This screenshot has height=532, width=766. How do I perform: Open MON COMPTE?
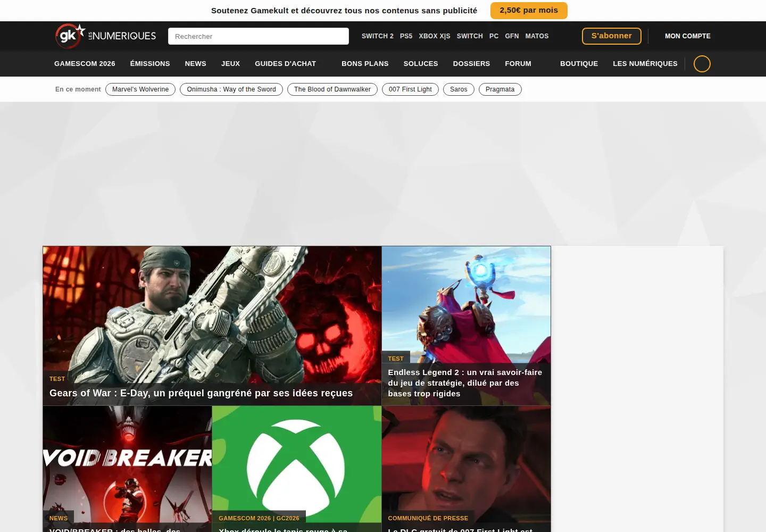pyautogui.click(x=688, y=36)
